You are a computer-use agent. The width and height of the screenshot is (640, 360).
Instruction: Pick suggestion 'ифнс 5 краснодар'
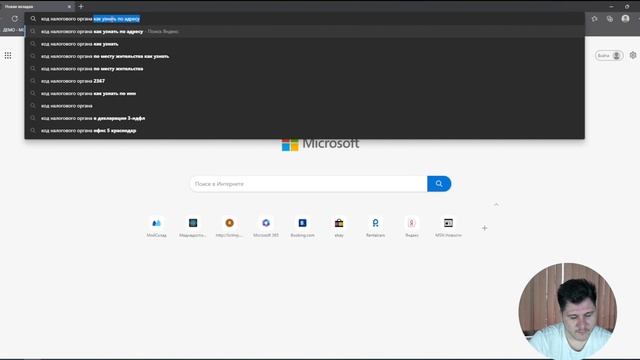[304, 131]
